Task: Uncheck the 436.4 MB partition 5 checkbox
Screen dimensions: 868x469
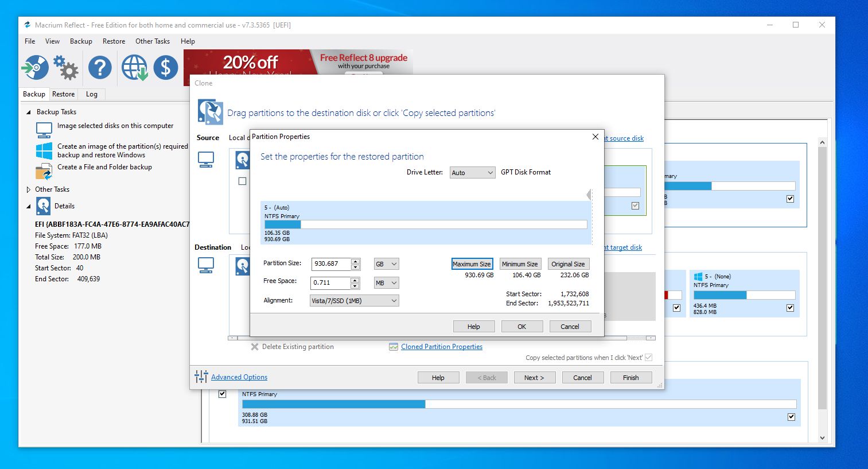Action: pyautogui.click(x=790, y=308)
